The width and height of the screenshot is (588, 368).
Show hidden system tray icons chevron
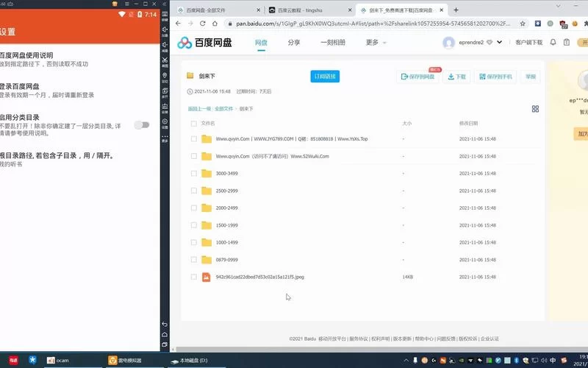[x=406, y=361]
